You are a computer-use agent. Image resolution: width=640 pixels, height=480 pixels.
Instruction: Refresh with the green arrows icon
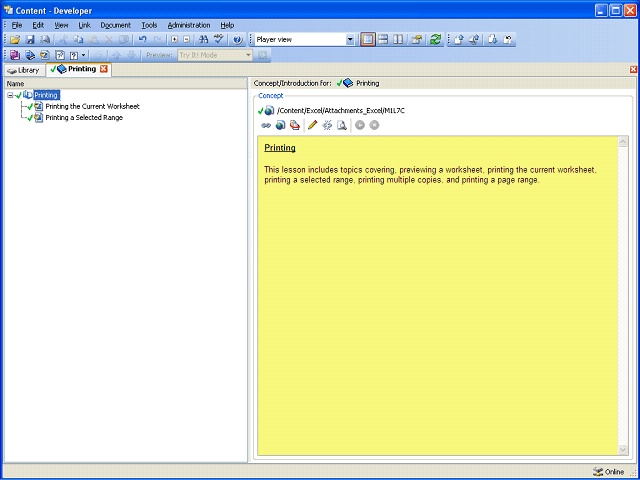tap(436, 40)
